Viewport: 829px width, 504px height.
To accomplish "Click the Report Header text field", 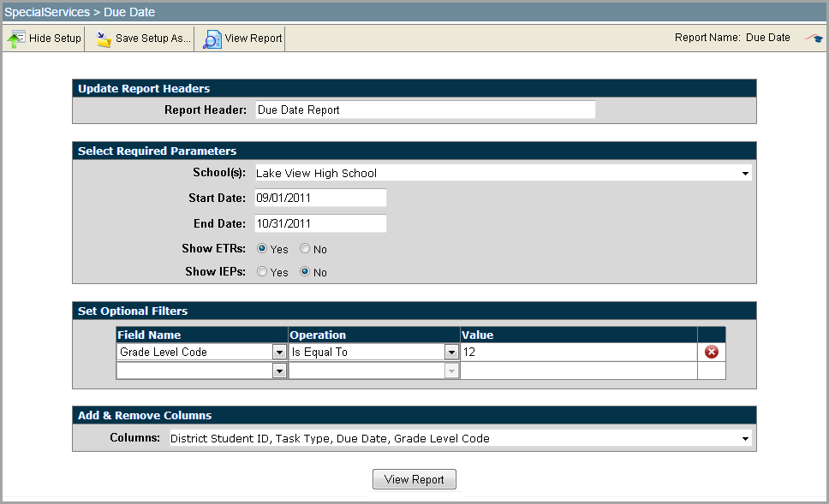I will 424,110.
